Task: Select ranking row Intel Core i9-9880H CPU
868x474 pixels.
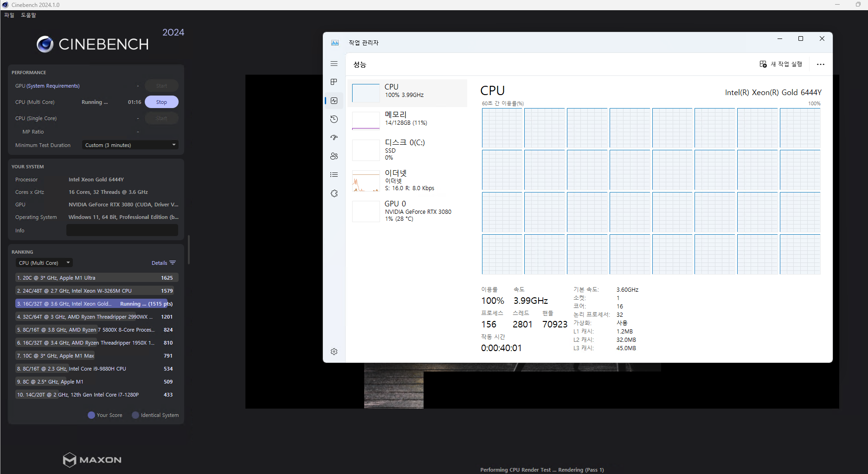Action: tap(96, 369)
